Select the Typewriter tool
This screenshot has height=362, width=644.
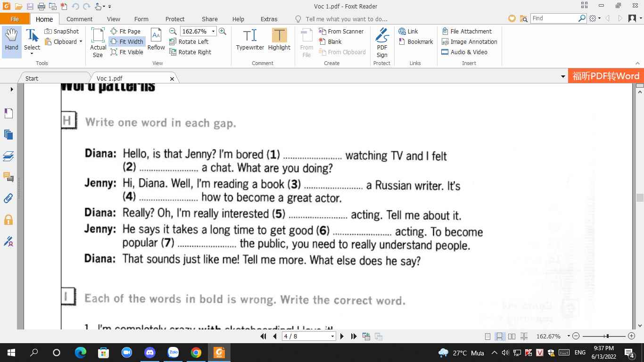point(250,40)
